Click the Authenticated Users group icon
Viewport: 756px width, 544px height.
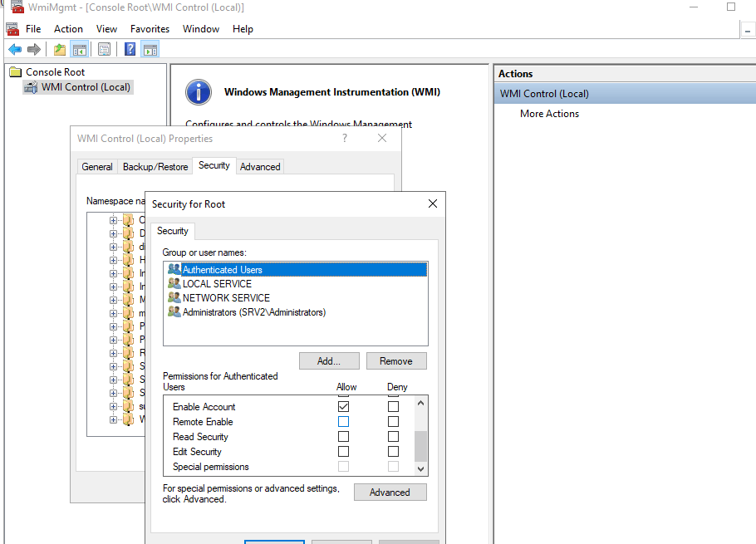[174, 269]
